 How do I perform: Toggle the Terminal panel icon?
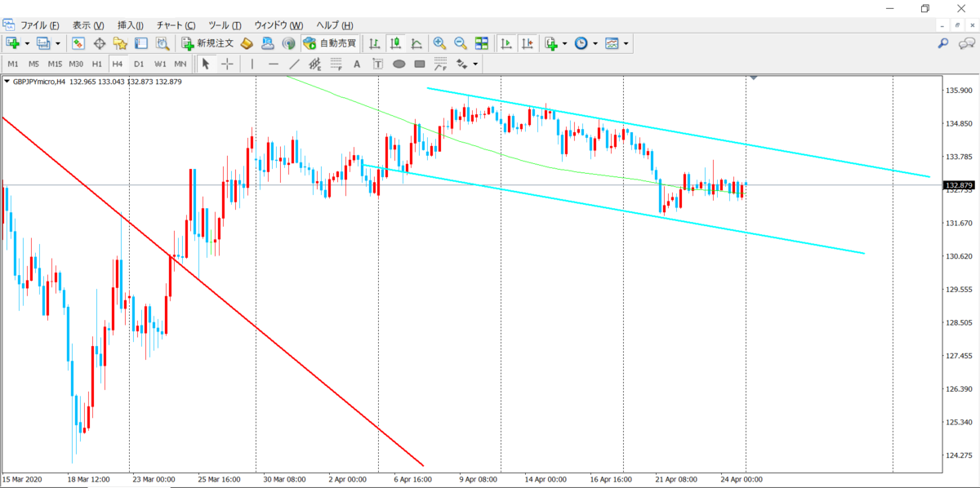140,43
